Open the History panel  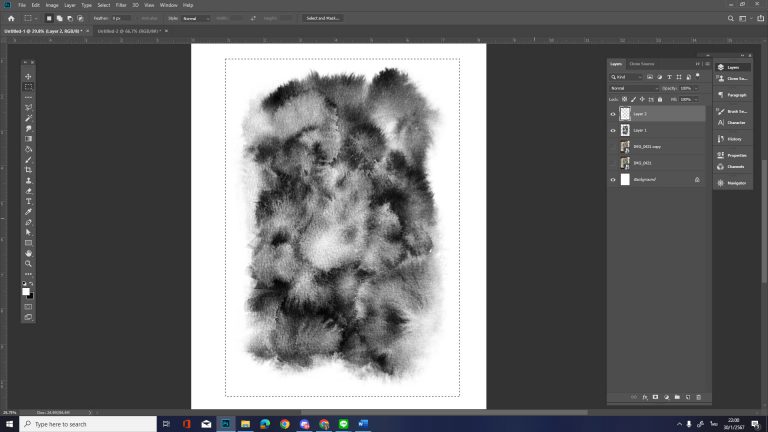coord(734,139)
